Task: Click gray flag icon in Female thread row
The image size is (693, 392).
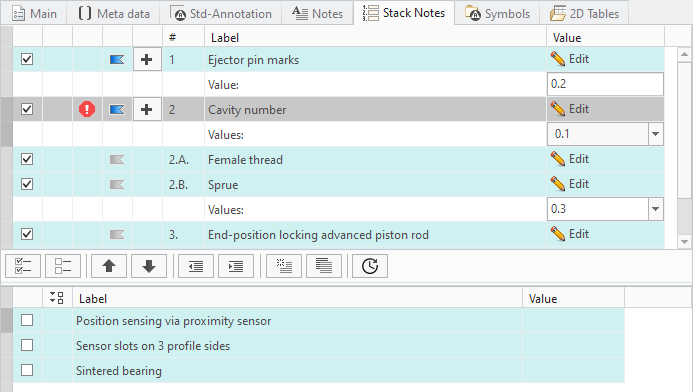Action: coord(117,159)
